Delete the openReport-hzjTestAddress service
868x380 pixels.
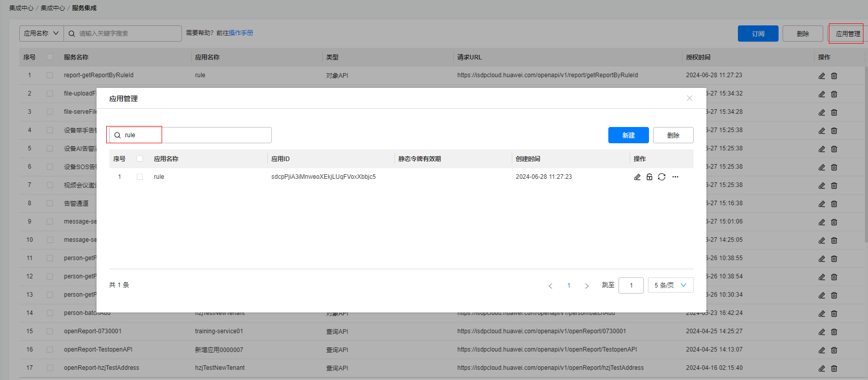(834, 368)
